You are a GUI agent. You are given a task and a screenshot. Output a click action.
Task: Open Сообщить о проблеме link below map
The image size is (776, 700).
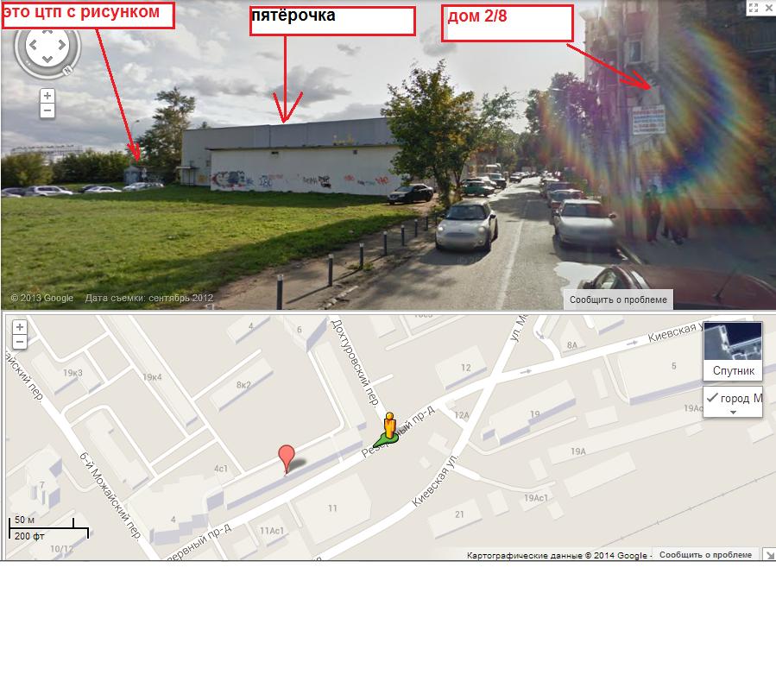click(705, 554)
